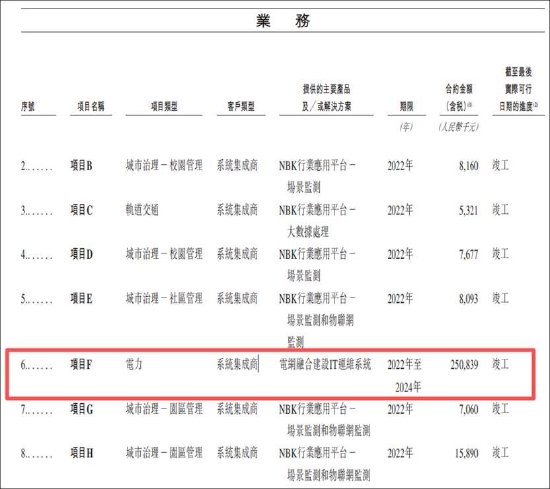Select the contract amount 7,060

[469, 409]
